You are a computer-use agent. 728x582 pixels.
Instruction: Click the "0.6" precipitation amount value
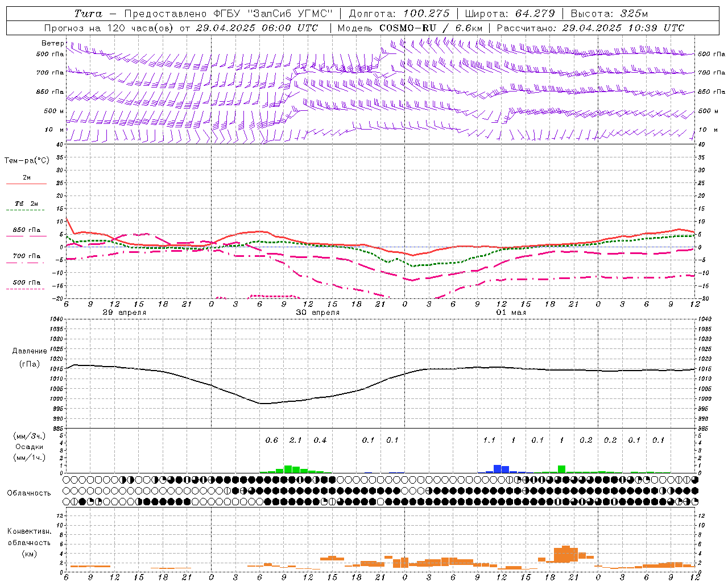tap(272, 440)
